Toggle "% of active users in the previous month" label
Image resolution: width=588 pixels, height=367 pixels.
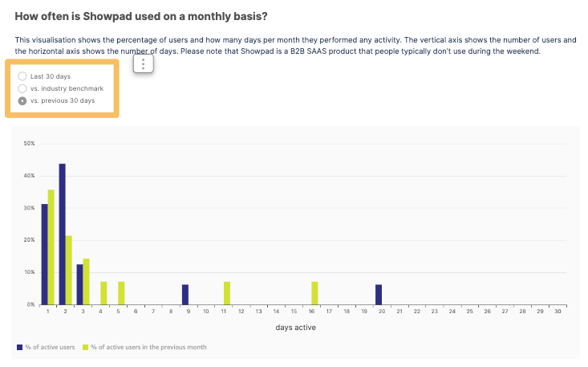tap(148, 347)
